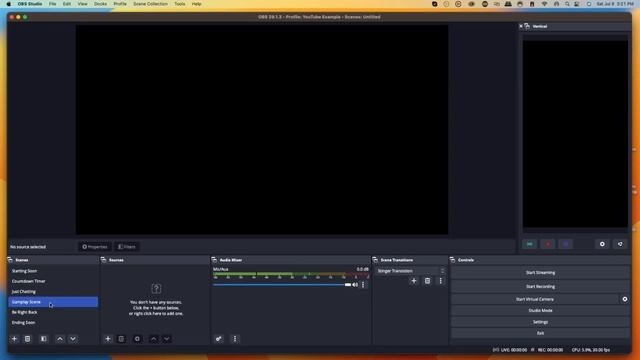Image resolution: width=640 pixels, height=360 pixels.
Task: Remove source using Sources trash icon
Action: [x=121, y=339]
